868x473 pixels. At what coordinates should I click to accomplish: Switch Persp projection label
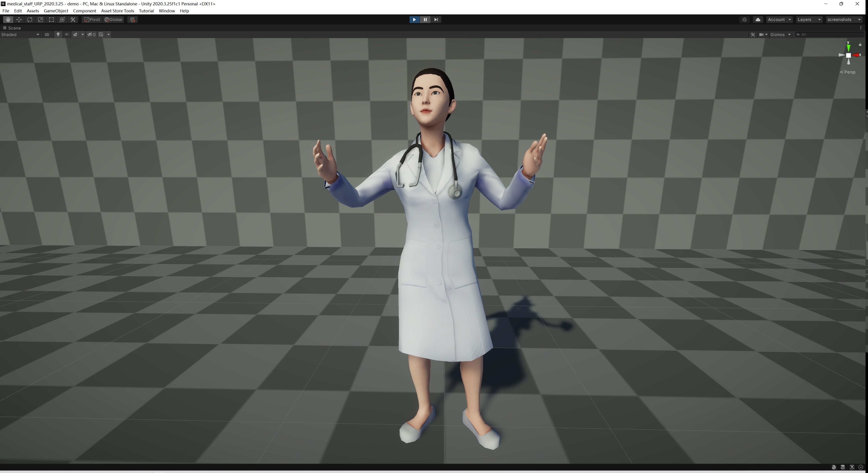coord(847,72)
